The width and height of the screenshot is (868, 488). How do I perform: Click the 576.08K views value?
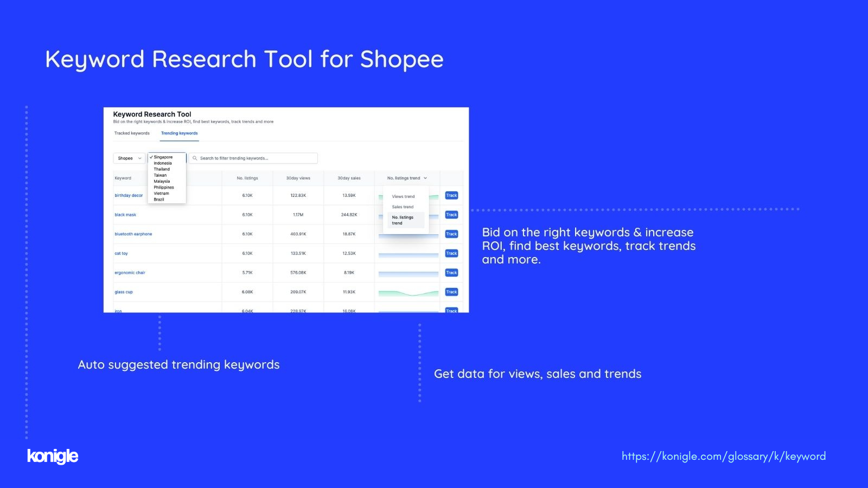pyautogui.click(x=298, y=273)
